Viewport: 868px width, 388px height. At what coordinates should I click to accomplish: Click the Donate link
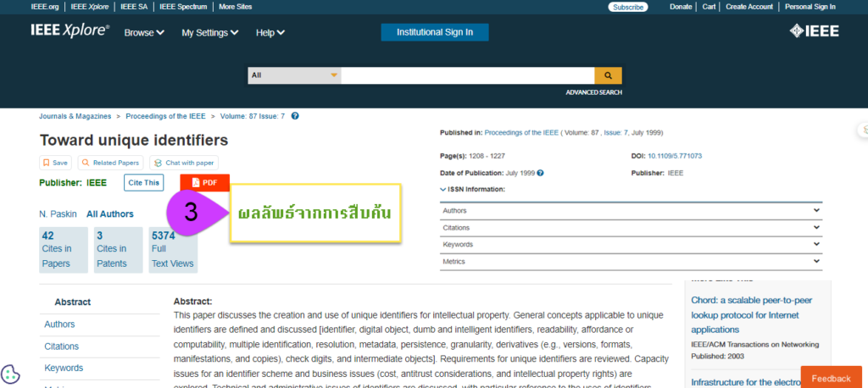[681, 7]
